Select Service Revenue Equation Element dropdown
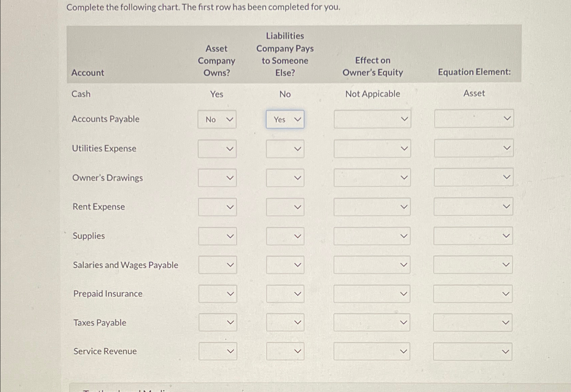571x392 pixels. click(473, 352)
